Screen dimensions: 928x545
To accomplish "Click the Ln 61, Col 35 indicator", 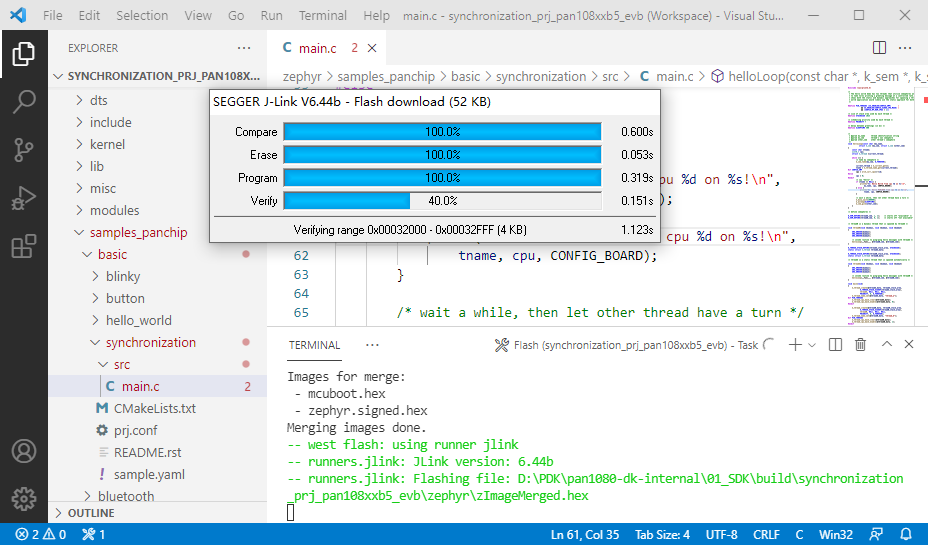I will coord(585,534).
